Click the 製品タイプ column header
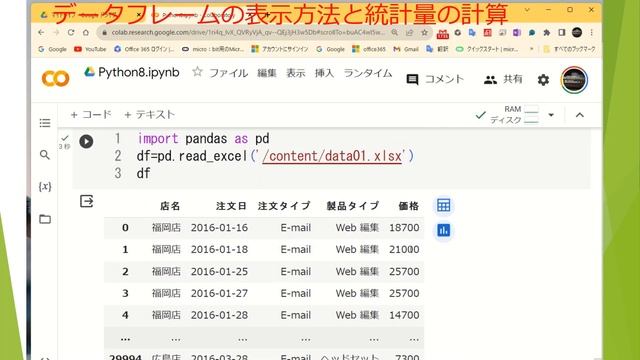Viewport: 640px width, 360px height. click(x=353, y=206)
